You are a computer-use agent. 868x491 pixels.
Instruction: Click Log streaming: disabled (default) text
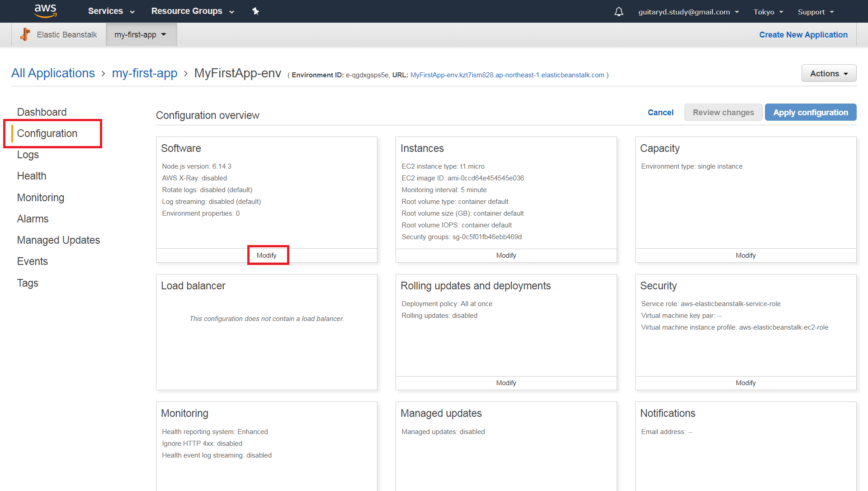[211, 202]
